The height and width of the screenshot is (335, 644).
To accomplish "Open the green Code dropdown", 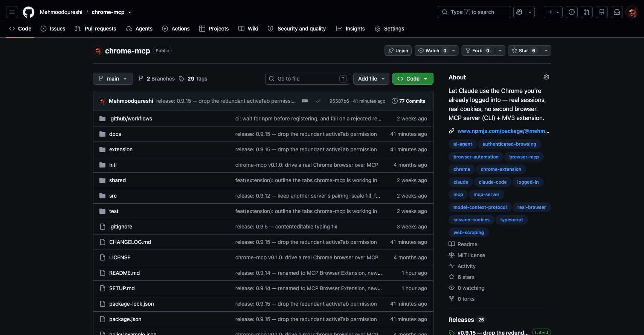I will coord(413,79).
